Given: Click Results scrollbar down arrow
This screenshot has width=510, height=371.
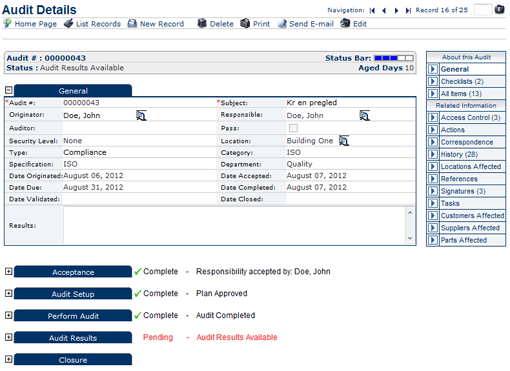Looking at the screenshot, I should (410, 238).
